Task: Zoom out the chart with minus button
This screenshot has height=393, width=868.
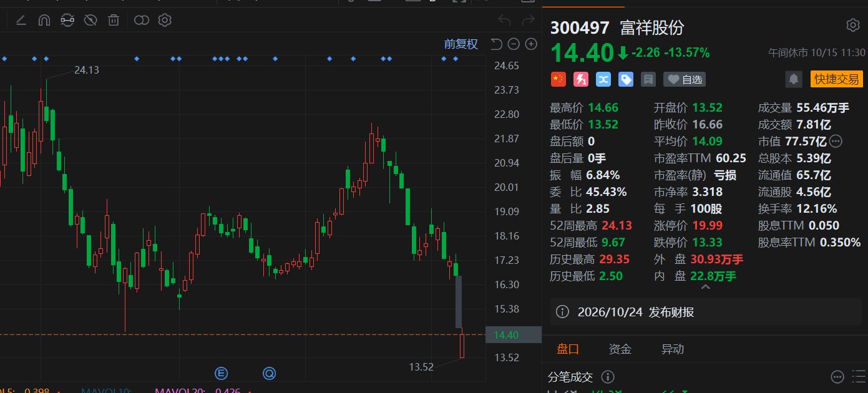Action: point(514,44)
